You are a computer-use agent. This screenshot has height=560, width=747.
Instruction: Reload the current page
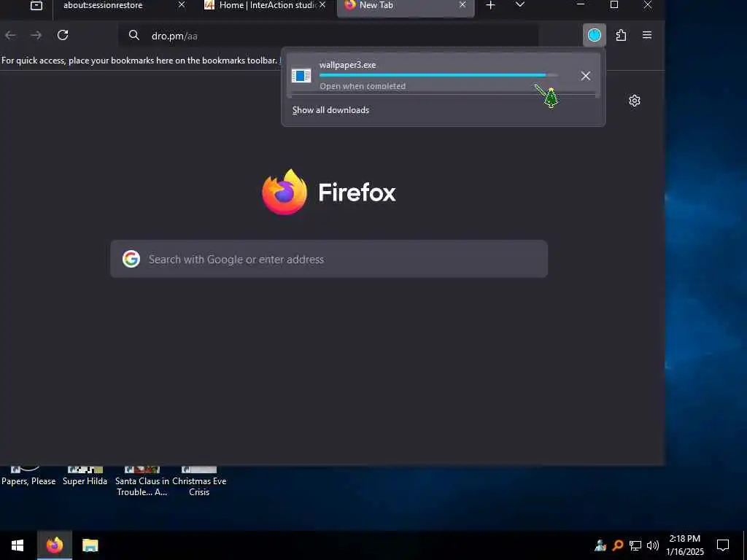point(63,35)
